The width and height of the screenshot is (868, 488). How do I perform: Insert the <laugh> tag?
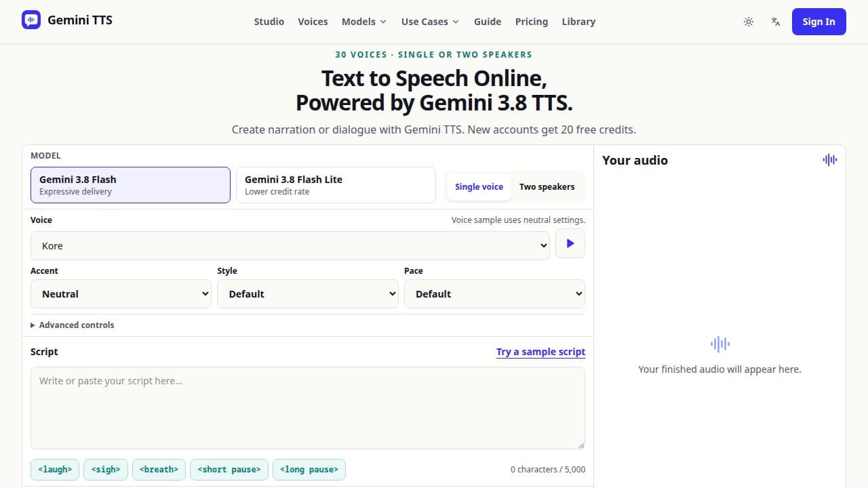coord(55,470)
